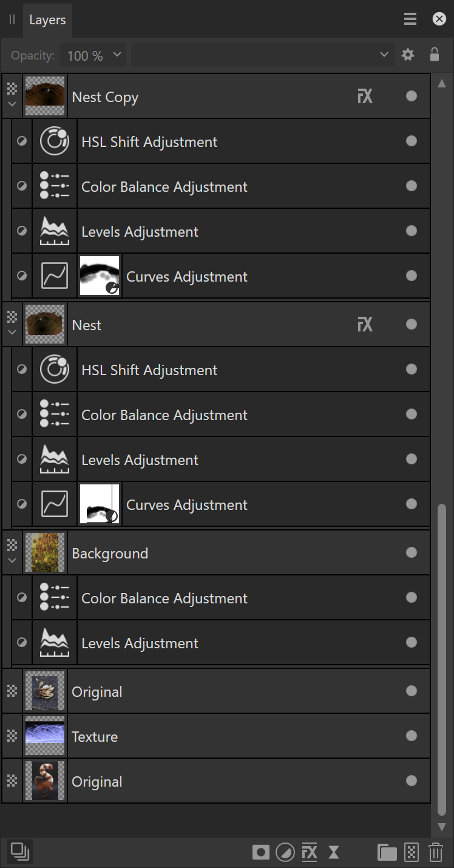Collapse the Nest Copy layer group

12,104
